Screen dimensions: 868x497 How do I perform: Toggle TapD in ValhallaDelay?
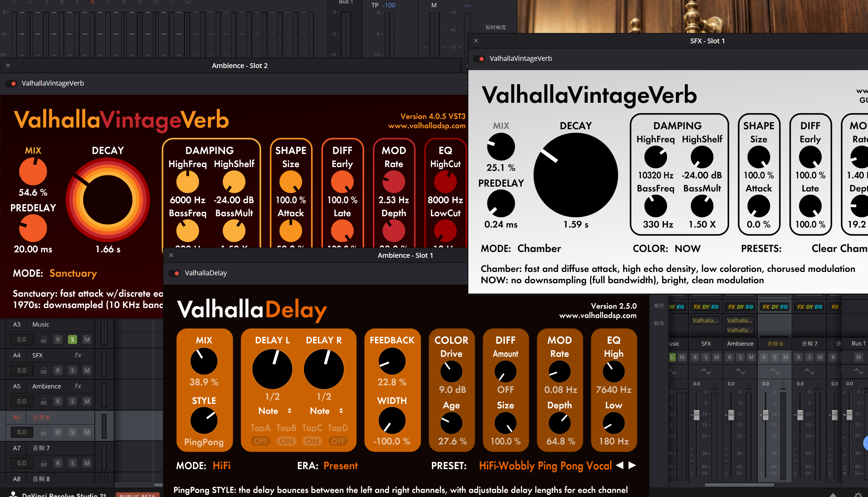[338, 441]
